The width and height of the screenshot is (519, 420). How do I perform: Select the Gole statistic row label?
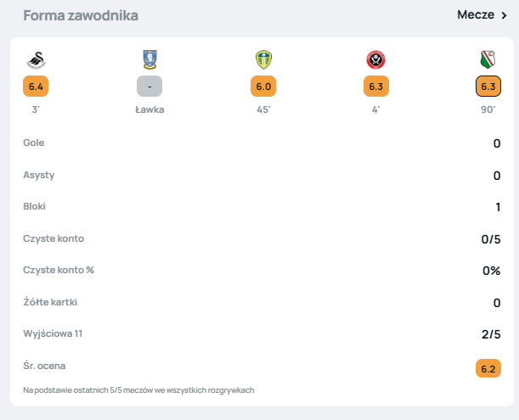coord(34,143)
